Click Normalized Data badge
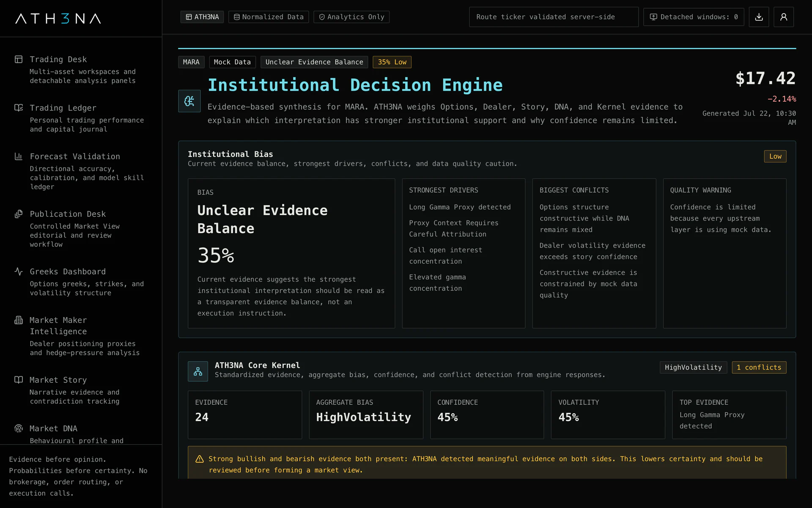The width and height of the screenshot is (812, 508). click(269, 17)
